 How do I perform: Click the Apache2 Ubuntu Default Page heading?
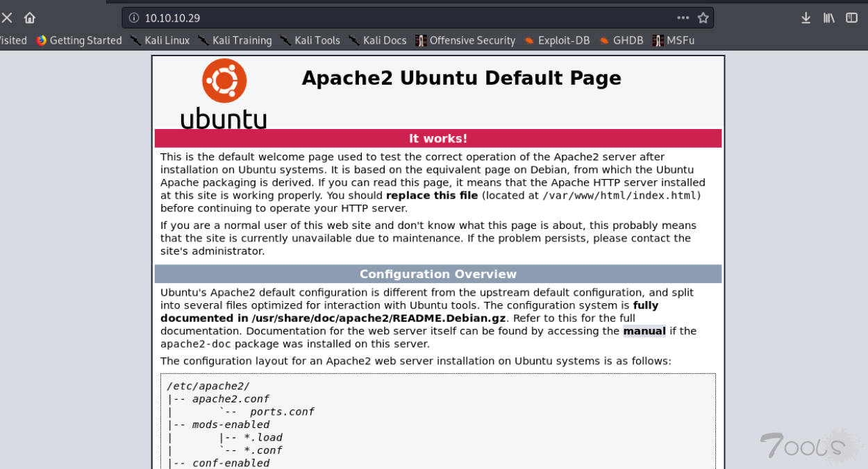coord(461,78)
